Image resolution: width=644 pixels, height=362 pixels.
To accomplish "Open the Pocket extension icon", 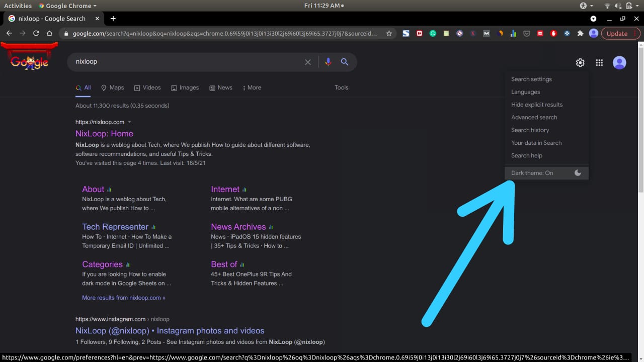I will point(527,33).
